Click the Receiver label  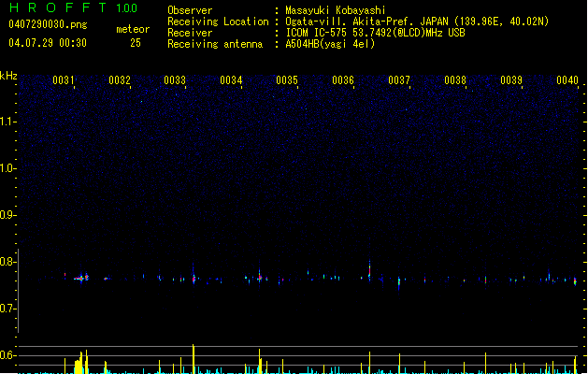(x=190, y=33)
